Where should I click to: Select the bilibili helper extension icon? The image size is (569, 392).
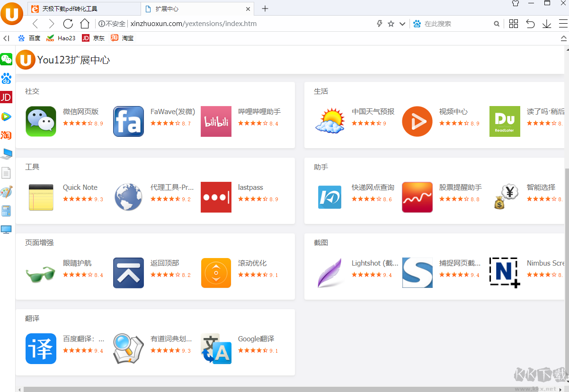pos(216,121)
